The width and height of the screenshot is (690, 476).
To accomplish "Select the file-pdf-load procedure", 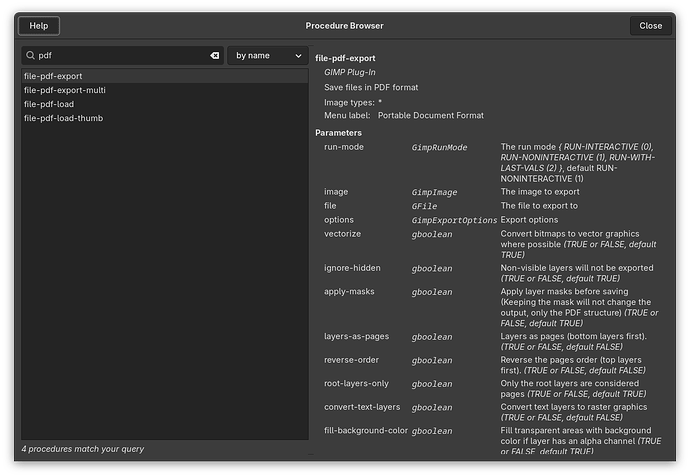I will click(x=49, y=104).
